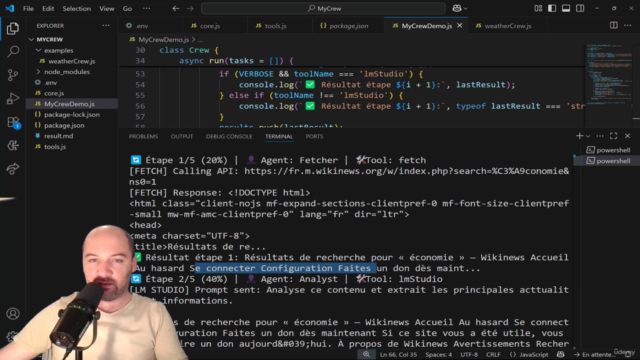Go forward with the navigation arrow
640x360 pixels.
(x=190, y=8)
